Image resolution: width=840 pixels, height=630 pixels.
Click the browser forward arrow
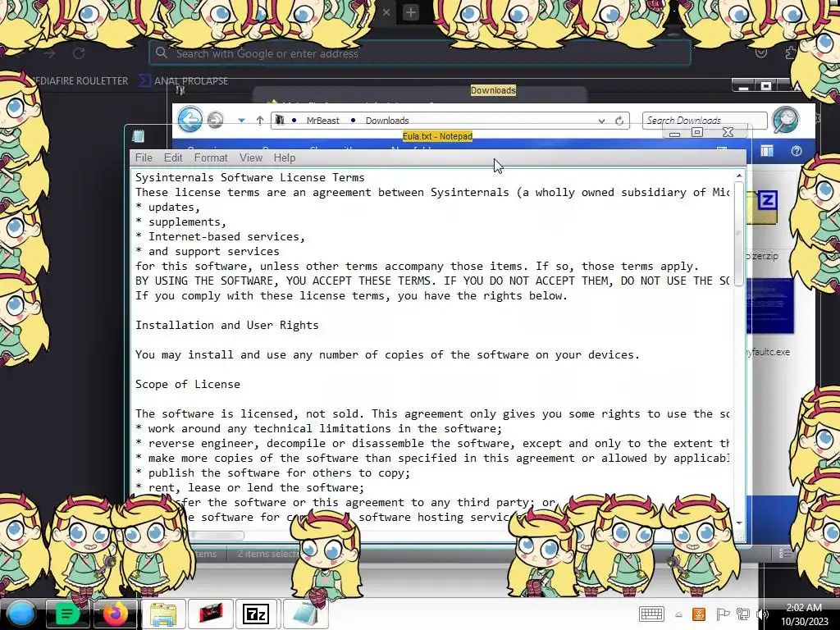coord(49,53)
